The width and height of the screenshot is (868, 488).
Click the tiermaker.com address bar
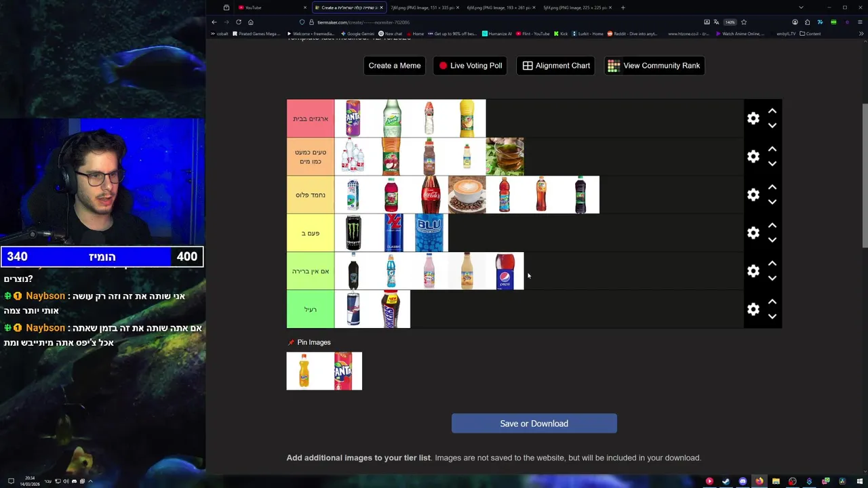(502, 22)
